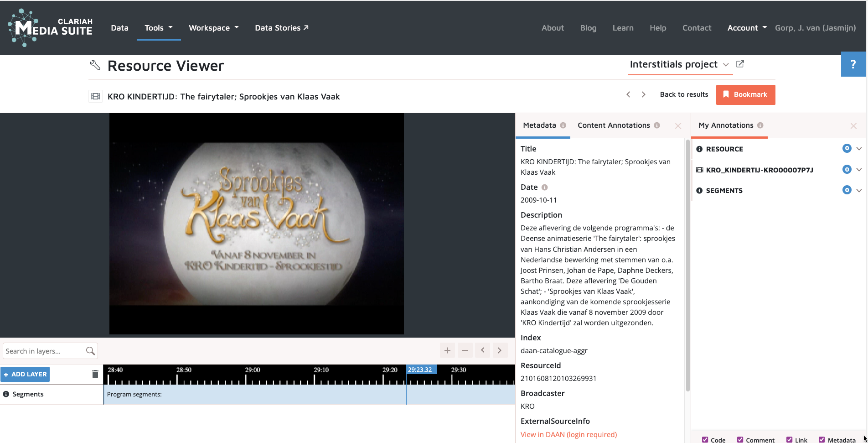Viewport: 868px width, 443px height.
Task: Click the Bookmark button
Action: tap(745, 95)
